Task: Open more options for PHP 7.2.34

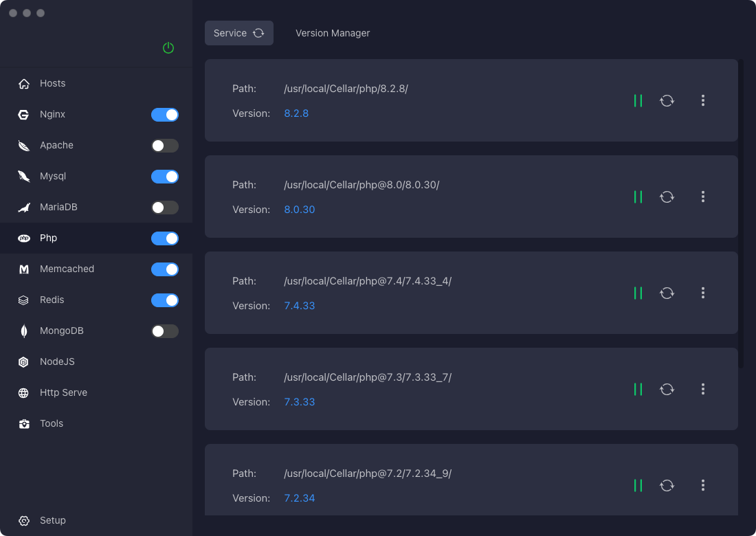Action: pyautogui.click(x=703, y=485)
